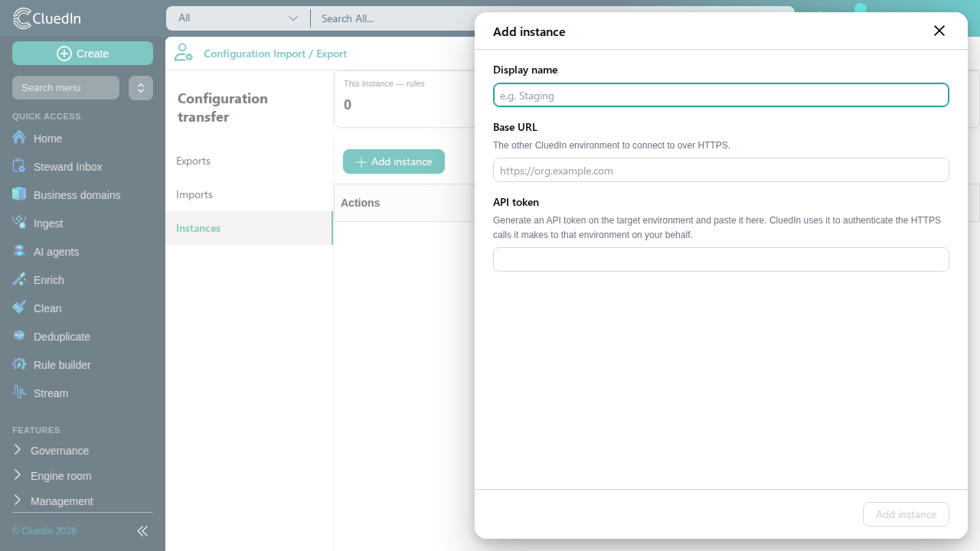Switch to the Imports tab
The width and height of the screenshot is (980, 551).
coord(249,194)
